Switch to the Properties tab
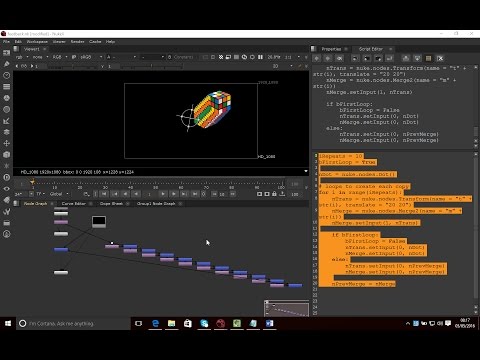 click(331, 49)
